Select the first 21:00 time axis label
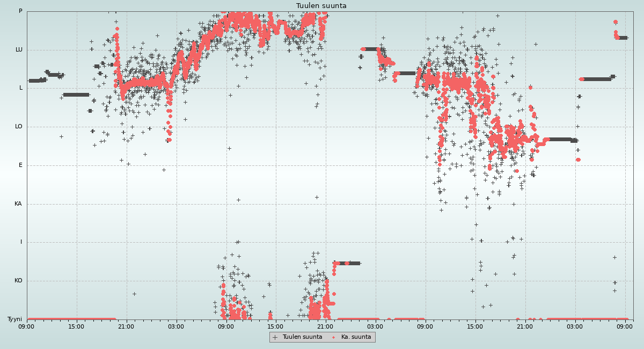644x349 pixels. 126,326
